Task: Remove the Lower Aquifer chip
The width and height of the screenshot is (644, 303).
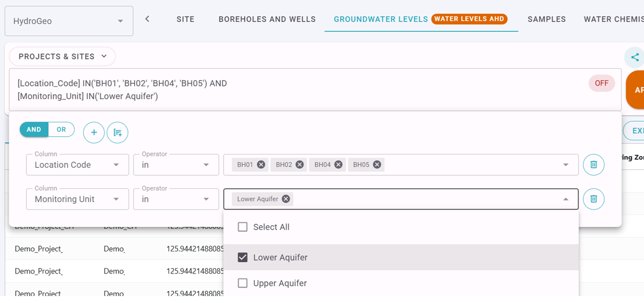Action: (286, 199)
